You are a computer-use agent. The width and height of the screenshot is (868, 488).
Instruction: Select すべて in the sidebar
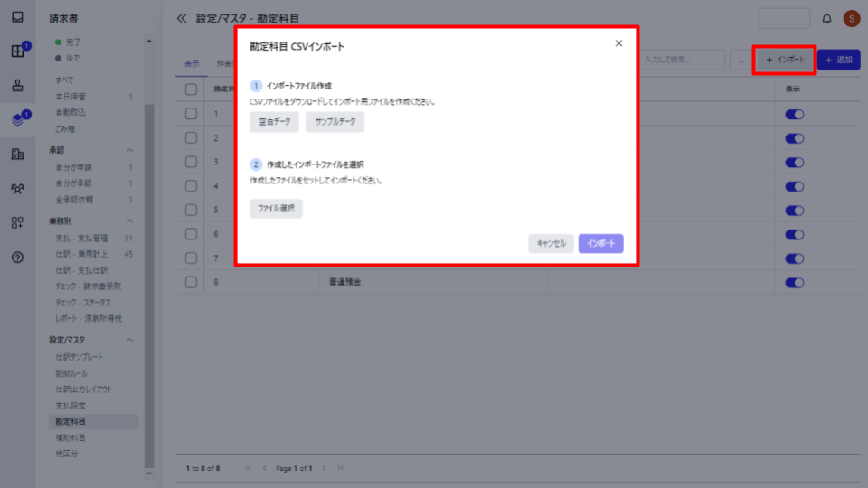click(x=64, y=80)
